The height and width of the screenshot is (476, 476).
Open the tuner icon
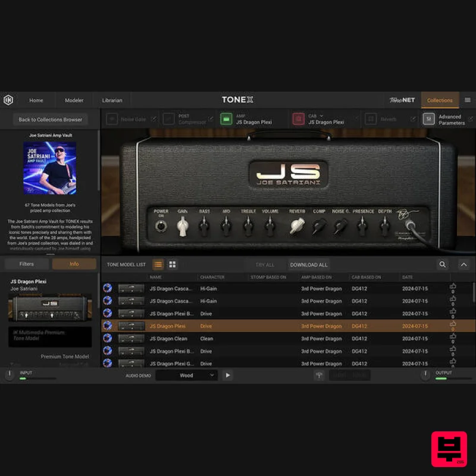pos(319,375)
